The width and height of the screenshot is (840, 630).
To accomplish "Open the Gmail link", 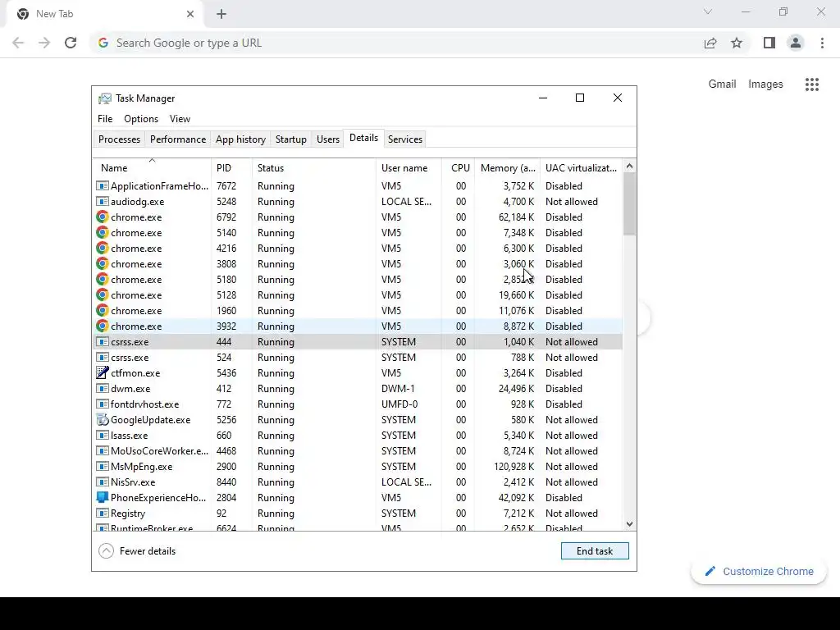I will tap(722, 84).
